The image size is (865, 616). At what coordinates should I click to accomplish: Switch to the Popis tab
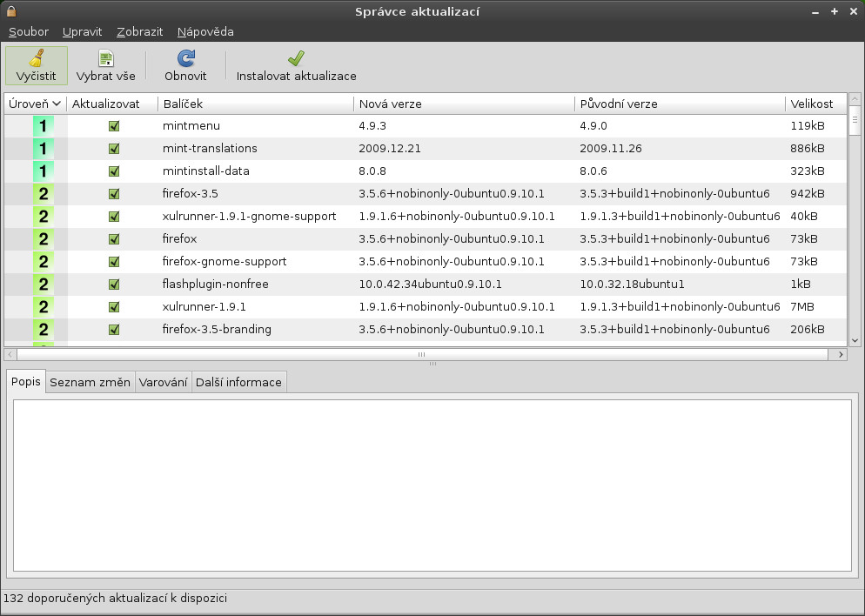(x=26, y=382)
